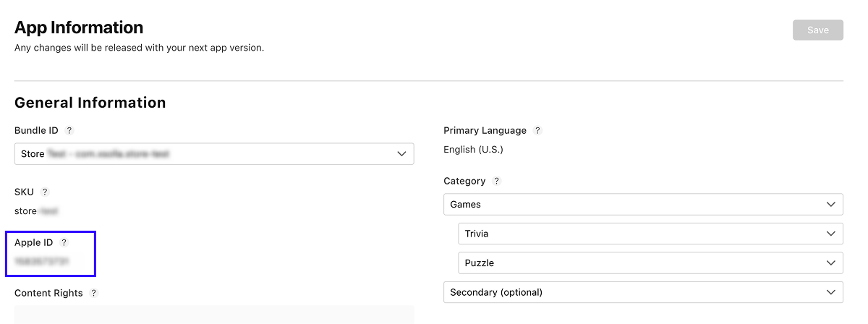Show help for the Apple ID field
This screenshot has width=868, height=324.
[64, 243]
